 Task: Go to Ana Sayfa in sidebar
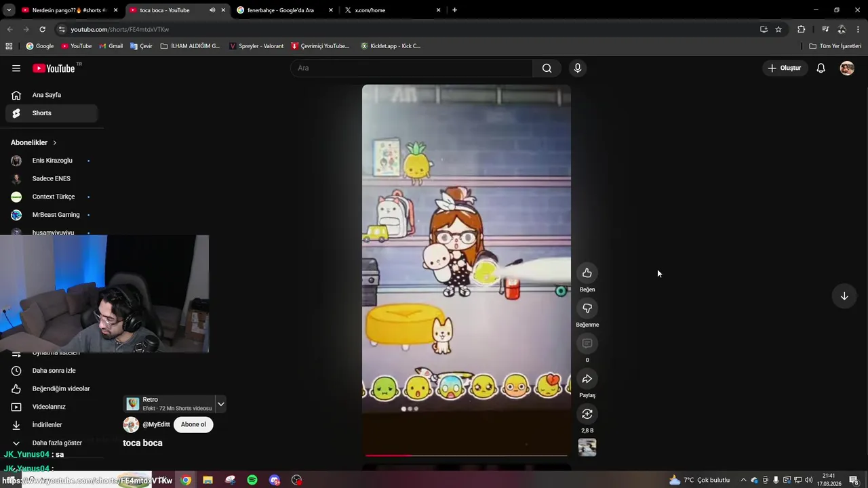pos(52,95)
